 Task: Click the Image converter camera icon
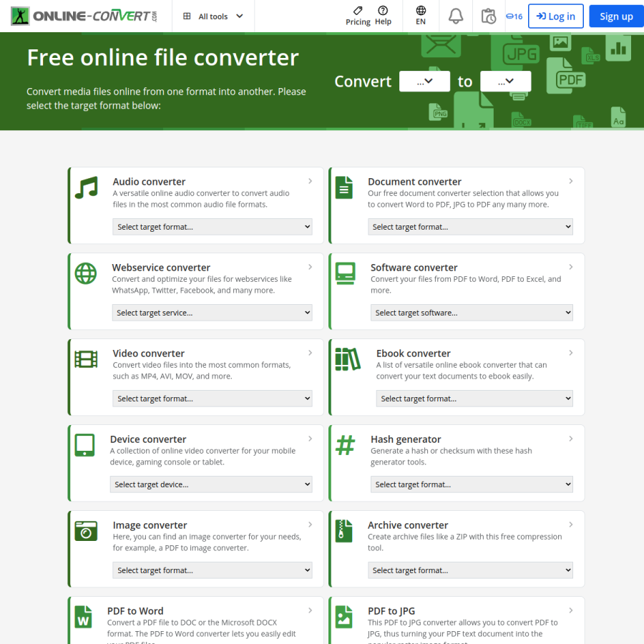(x=87, y=531)
